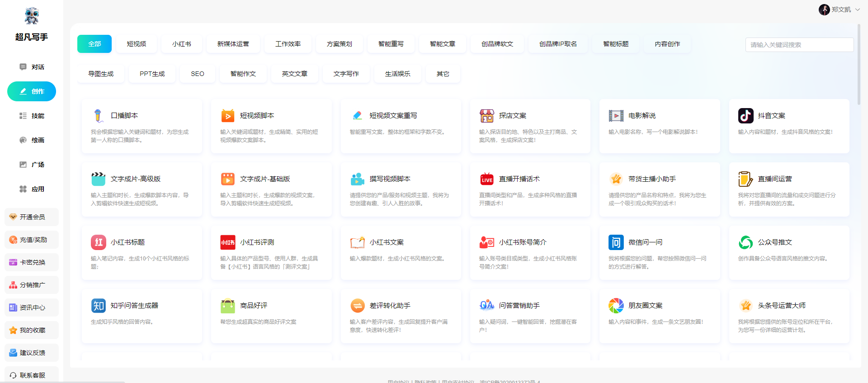Click the 微信问一问 blue icon
The image size is (868, 383).
tap(616, 242)
